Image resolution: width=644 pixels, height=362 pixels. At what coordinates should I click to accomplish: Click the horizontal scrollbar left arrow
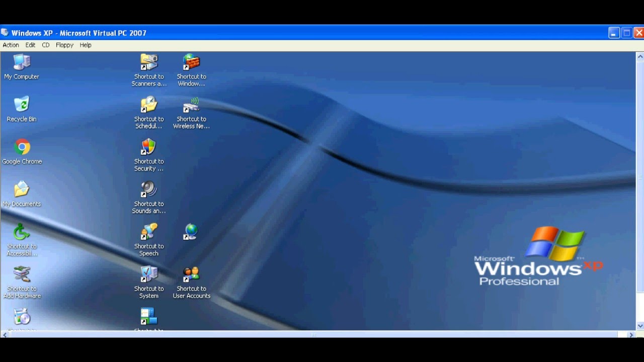point(5,334)
